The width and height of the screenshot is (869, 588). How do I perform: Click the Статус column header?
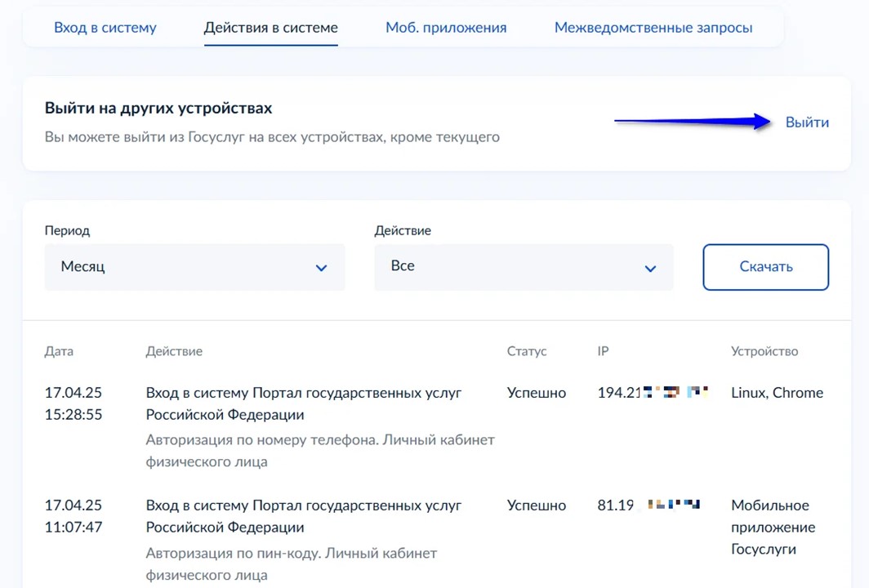527,351
